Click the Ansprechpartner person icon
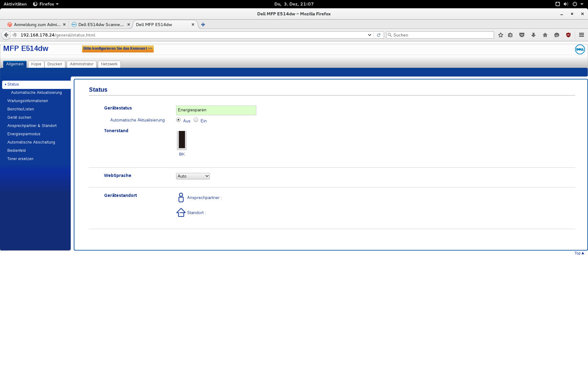This screenshot has height=368, width=588. point(181,197)
